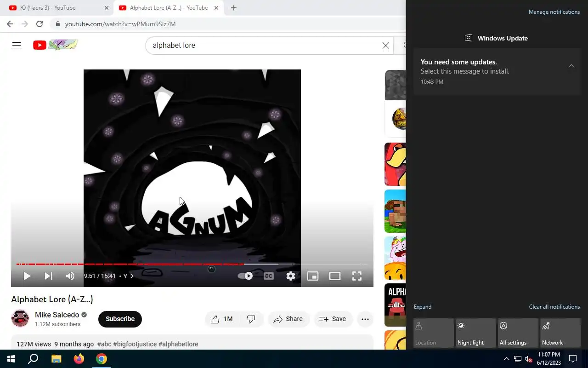Skip to next video
Screen dimensions: 588x368
click(x=48, y=276)
